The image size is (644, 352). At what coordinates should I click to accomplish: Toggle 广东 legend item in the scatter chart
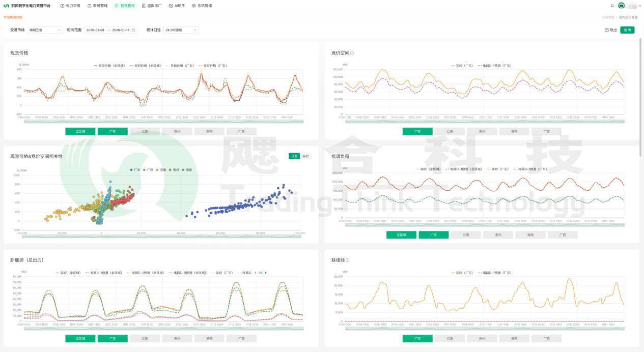[x=134, y=169]
